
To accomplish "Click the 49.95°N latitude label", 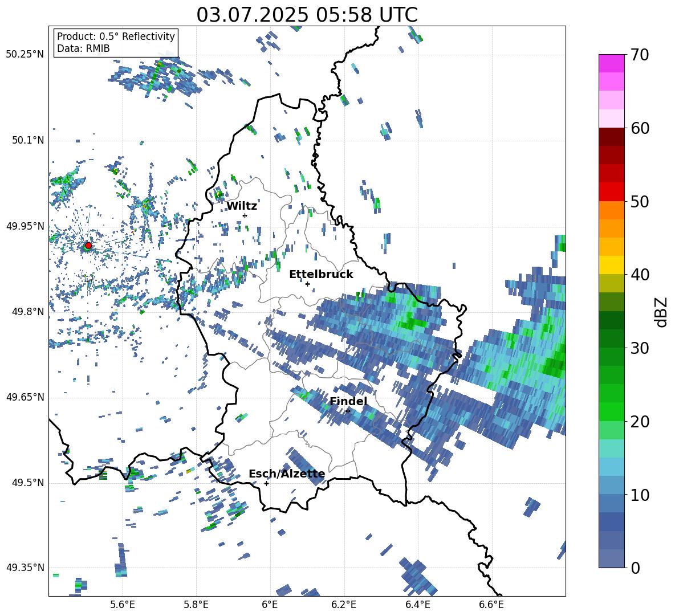I will pos(25,226).
